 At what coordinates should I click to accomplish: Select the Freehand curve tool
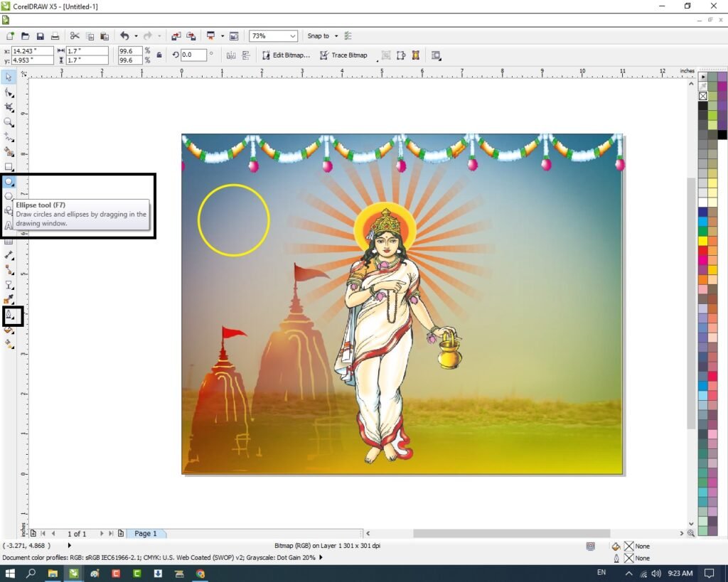click(x=9, y=137)
